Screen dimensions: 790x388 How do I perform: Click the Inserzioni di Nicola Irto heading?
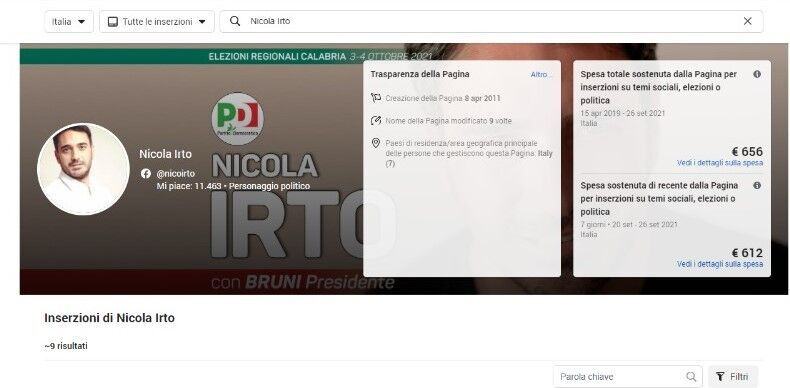click(x=109, y=318)
